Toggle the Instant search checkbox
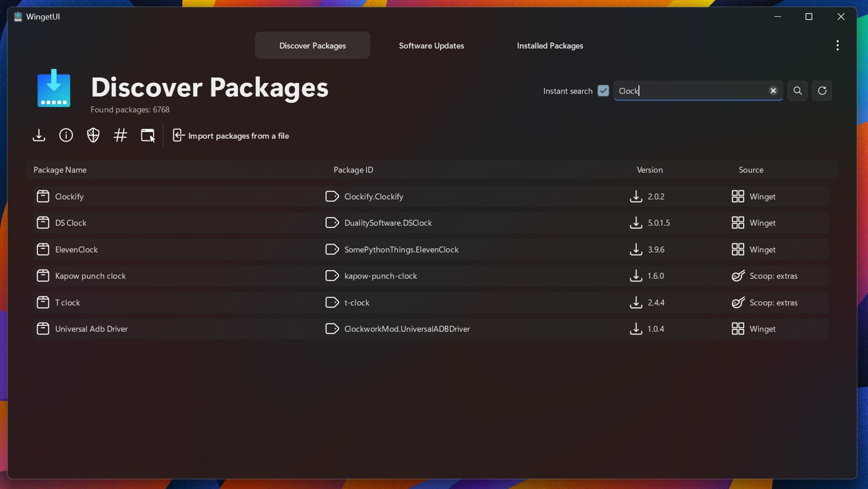Screen dimensions: 868x489 pyautogui.click(x=603, y=91)
